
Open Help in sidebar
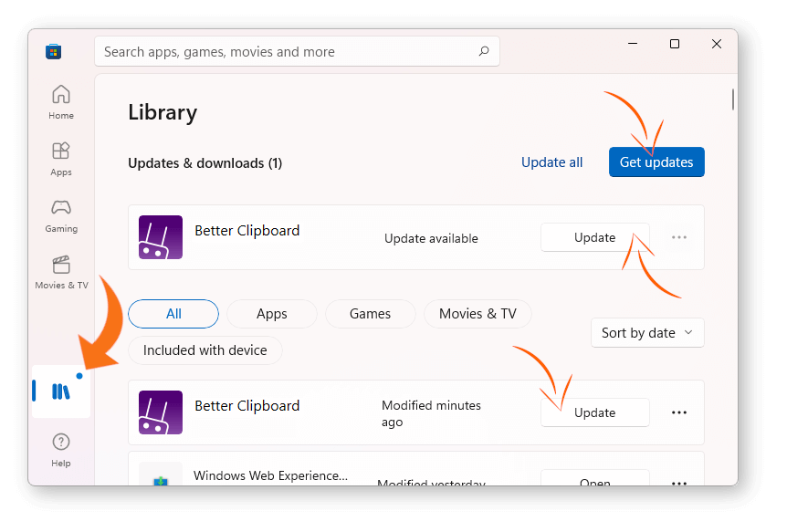point(61,450)
